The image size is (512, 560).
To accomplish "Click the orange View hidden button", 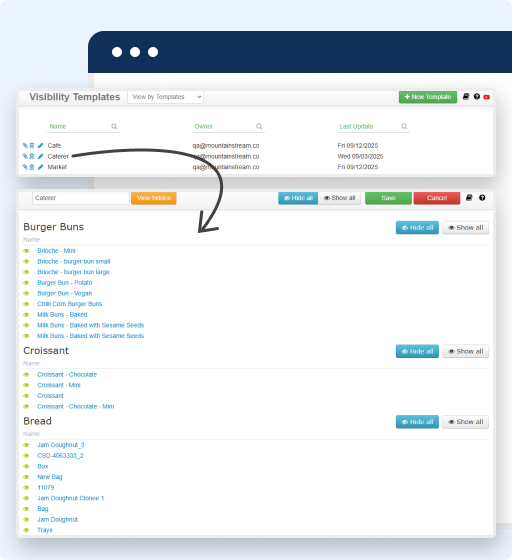I will click(x=154, y=198).
